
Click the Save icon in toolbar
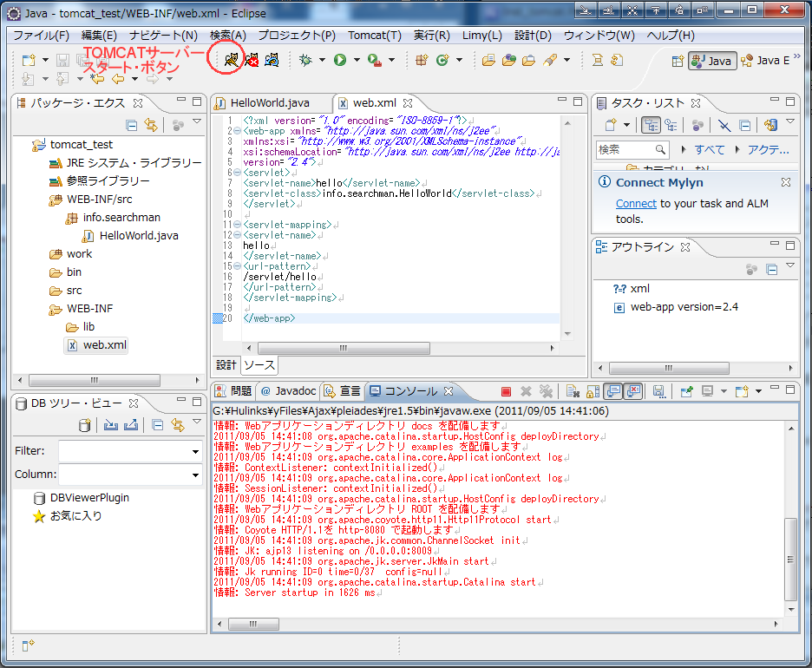[x=62, y=60]
